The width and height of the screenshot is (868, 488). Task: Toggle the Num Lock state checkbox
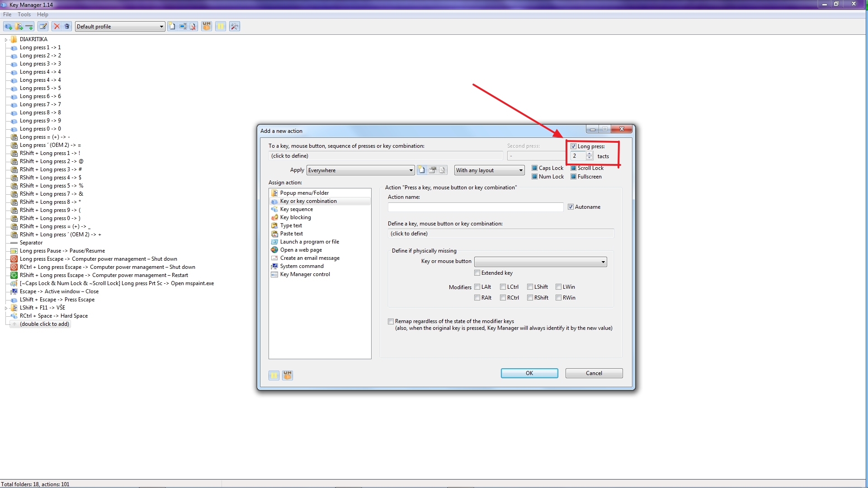tap(535, 177)
